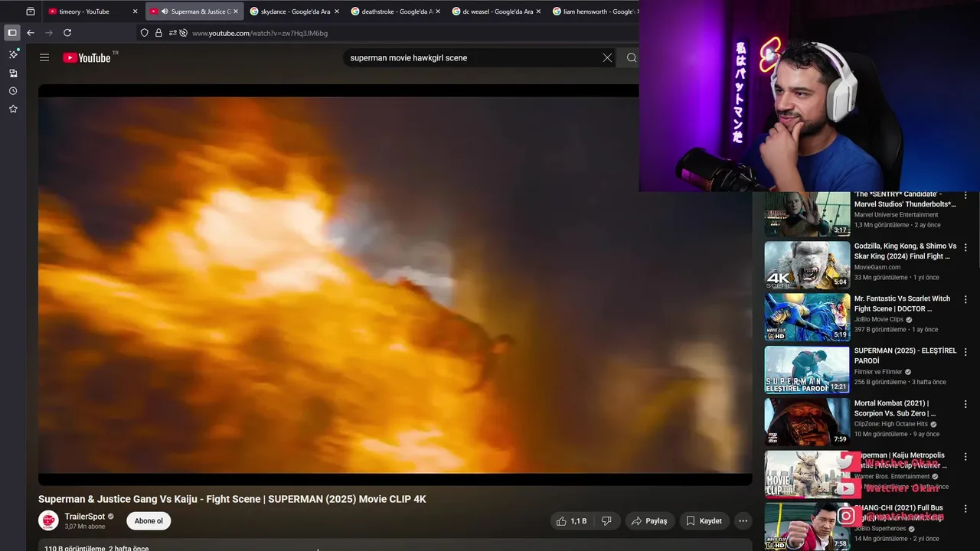This screenshot has height=551, width=980.
Task: Click the ClipZone: High Octane Hits channel
Action: [891, 424]
